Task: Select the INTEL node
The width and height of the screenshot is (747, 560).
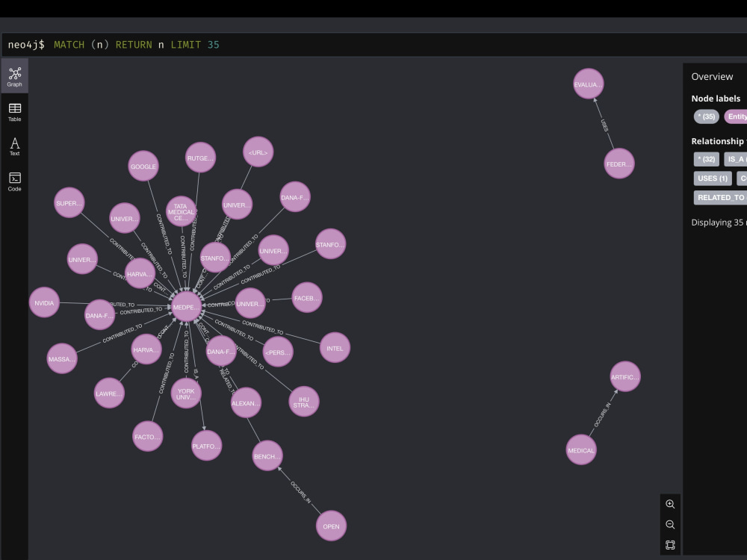Action: pyautogui.click(x=335, y=348)
